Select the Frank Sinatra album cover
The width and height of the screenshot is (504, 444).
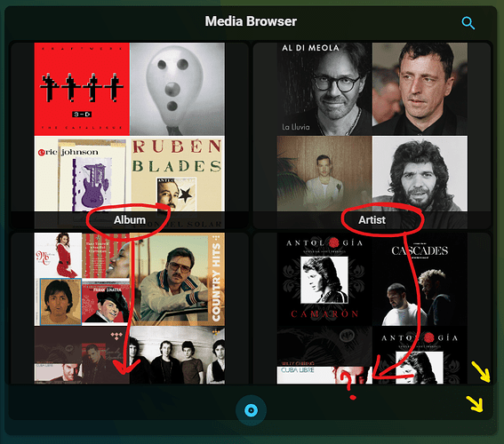[x=106, y=302]
